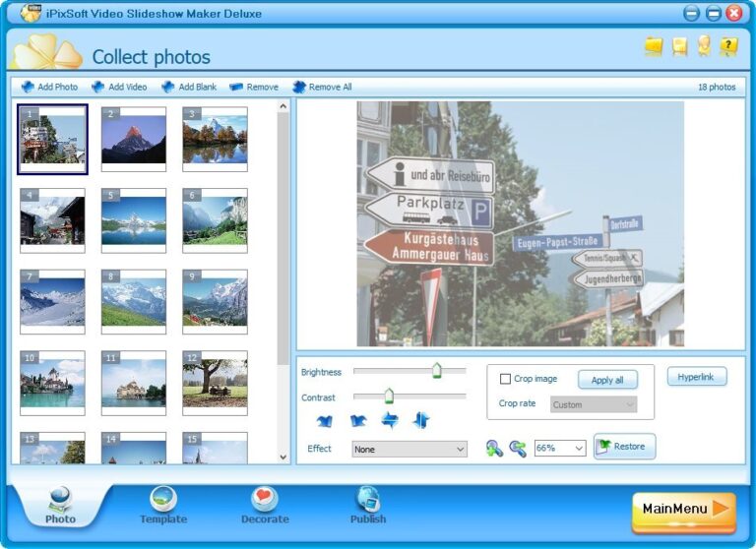
Task: Click the Hyperlink button
Action: (x=697, y=377)
